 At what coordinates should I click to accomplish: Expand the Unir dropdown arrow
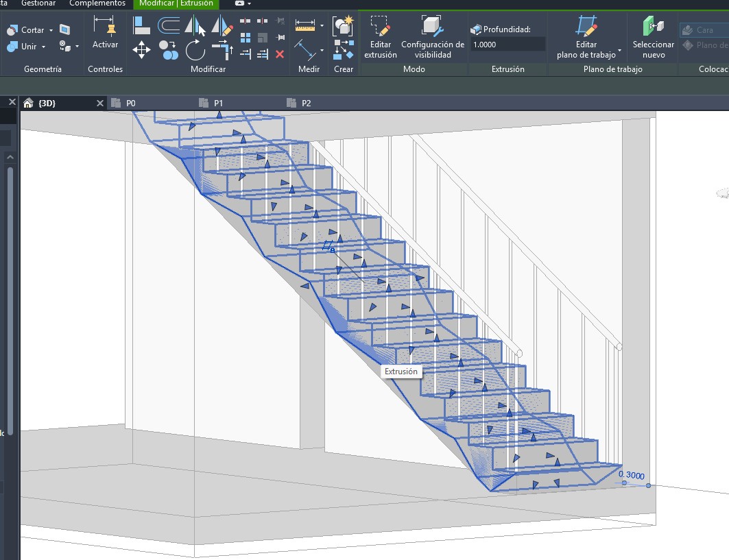44,47
